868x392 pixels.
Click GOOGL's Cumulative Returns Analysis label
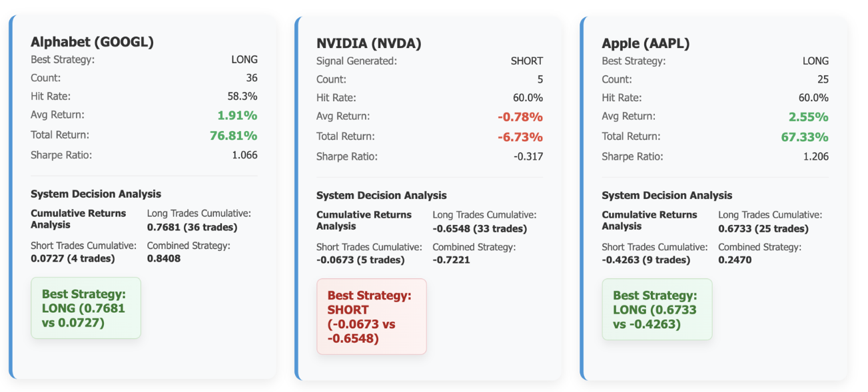[x=78, y=220]
